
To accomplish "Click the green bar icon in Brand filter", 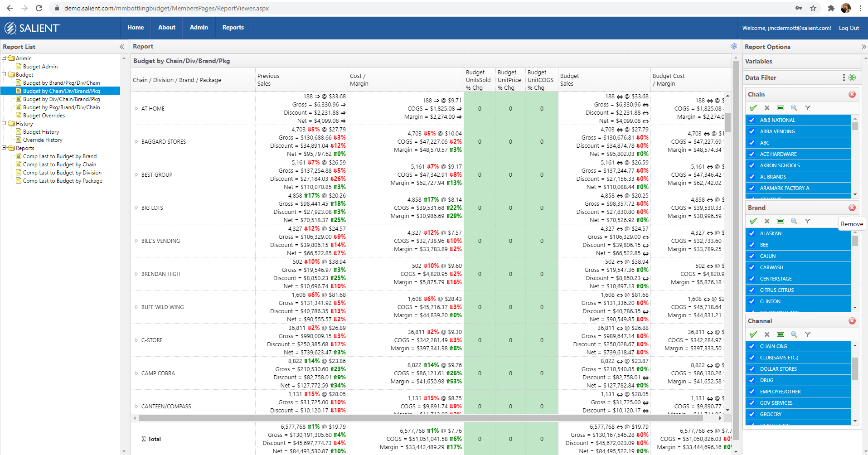I will [781, 221].
